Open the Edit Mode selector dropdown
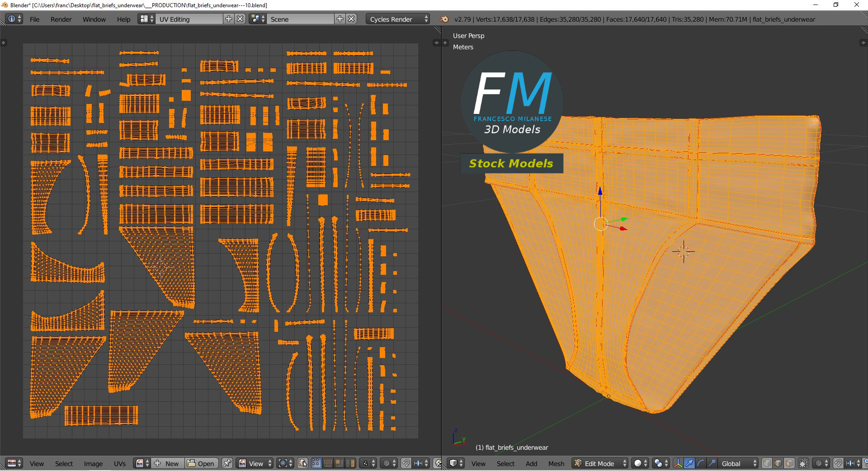Screen dimensions: 868x471 click(x=600, y=463)
